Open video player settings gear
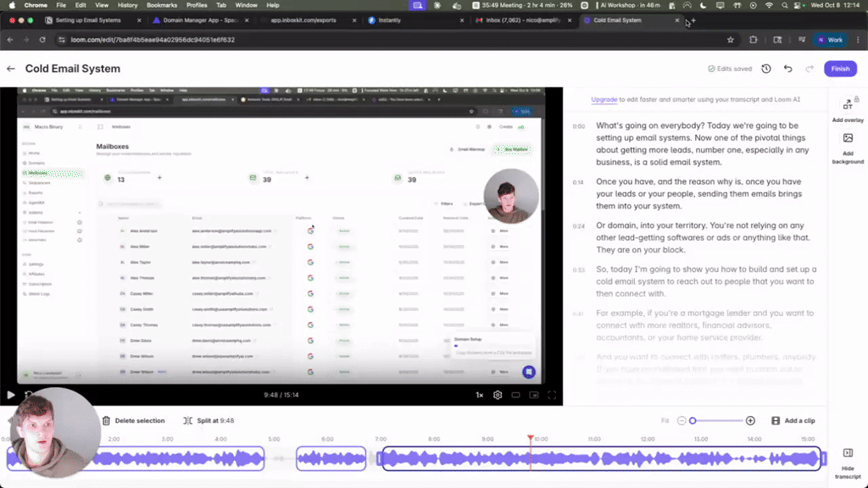The width and height of the screenshot is (868, 488). pyautogui.click(x=498, y=395)
